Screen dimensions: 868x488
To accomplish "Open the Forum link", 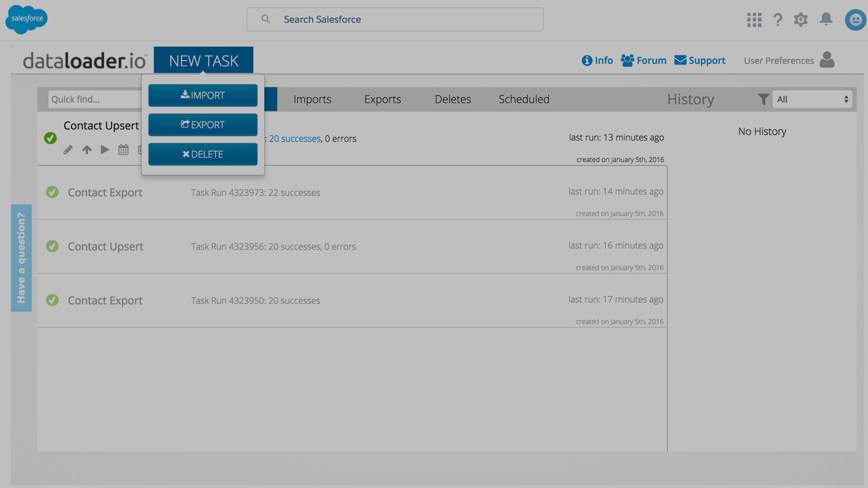I will [643, 61].
